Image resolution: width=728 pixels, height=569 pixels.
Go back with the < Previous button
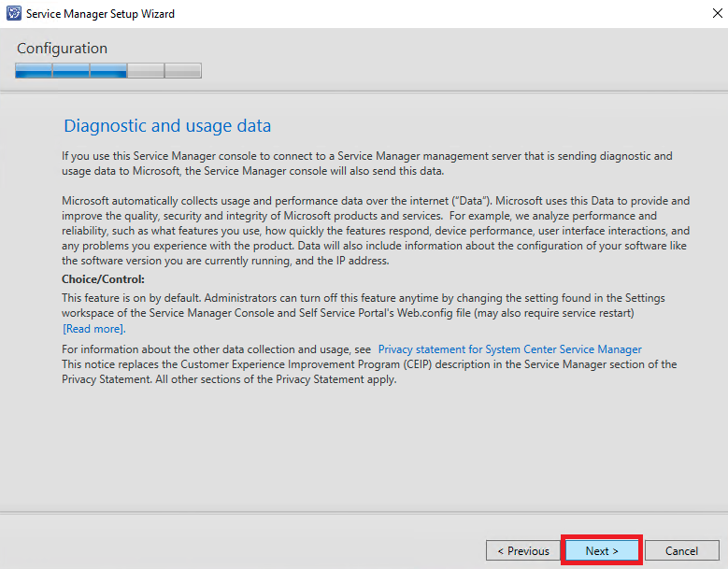pyautogui.click(x=523, y=550)
